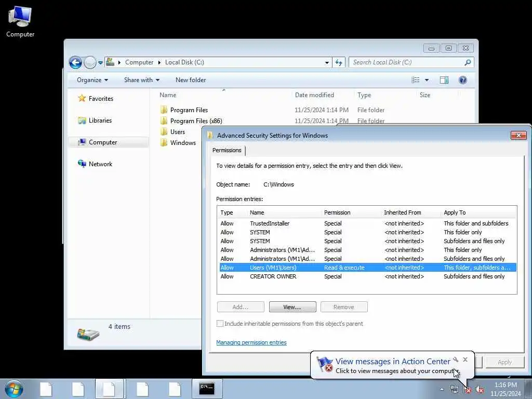Select Network in navigation pane

100,164
